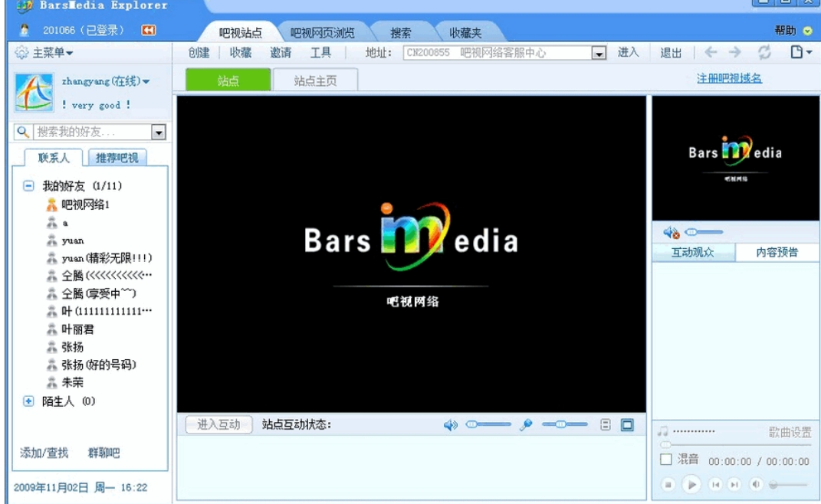Open the zhangyang online status dropdown
The width and height of the screenshot is (821, 504).
coord(146,82)
